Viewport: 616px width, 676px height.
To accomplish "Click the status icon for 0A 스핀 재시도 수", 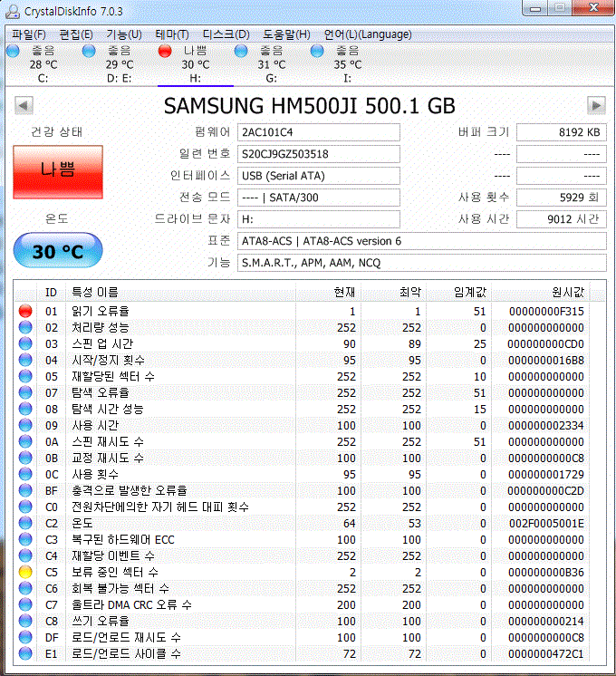I will click(25, 441).
